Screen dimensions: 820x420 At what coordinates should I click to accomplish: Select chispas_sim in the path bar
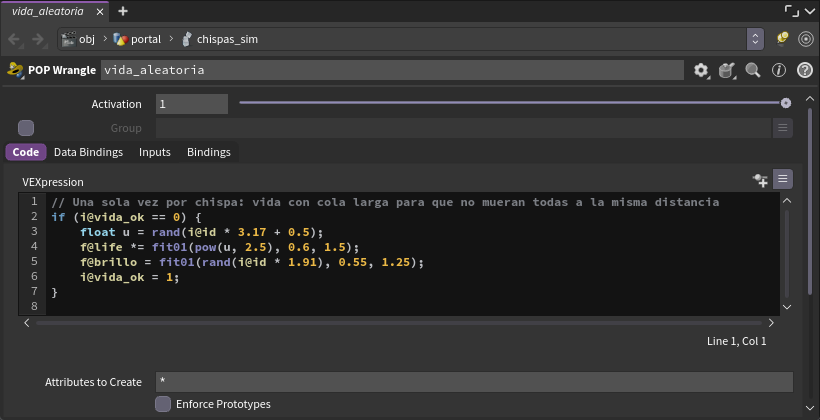coord(227,39)
